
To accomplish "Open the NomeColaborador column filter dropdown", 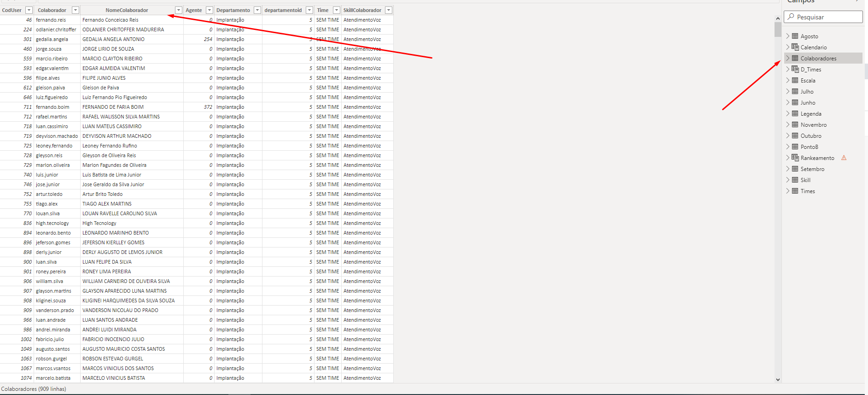I will 179,10.
